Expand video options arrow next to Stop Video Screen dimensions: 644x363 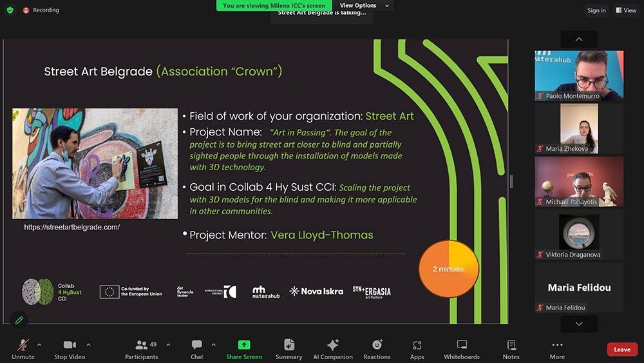(x=88, y=344)
